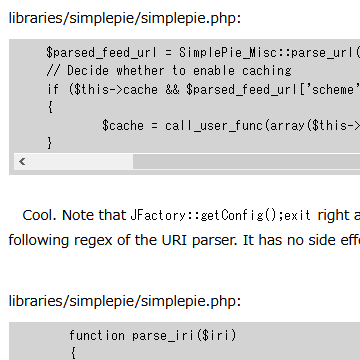This screenshot has height=360, width=360.
Task: Click the inline code JFactory::getConfig();exit
Action: pos(220,216)
